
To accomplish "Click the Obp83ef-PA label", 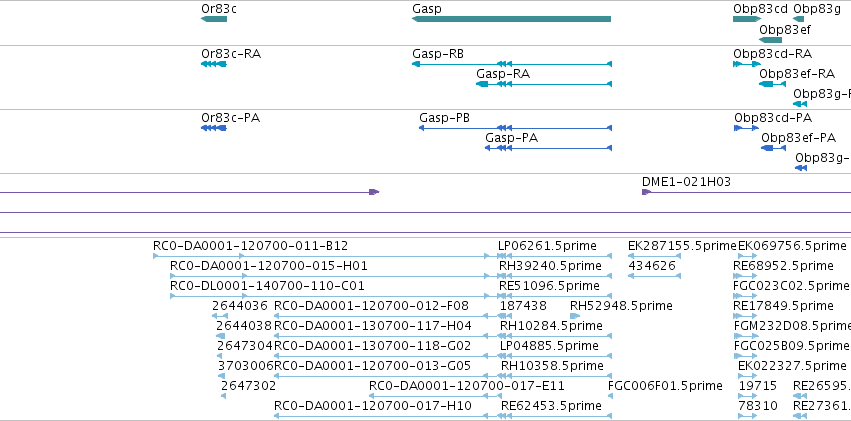I will tap(798, 138).
